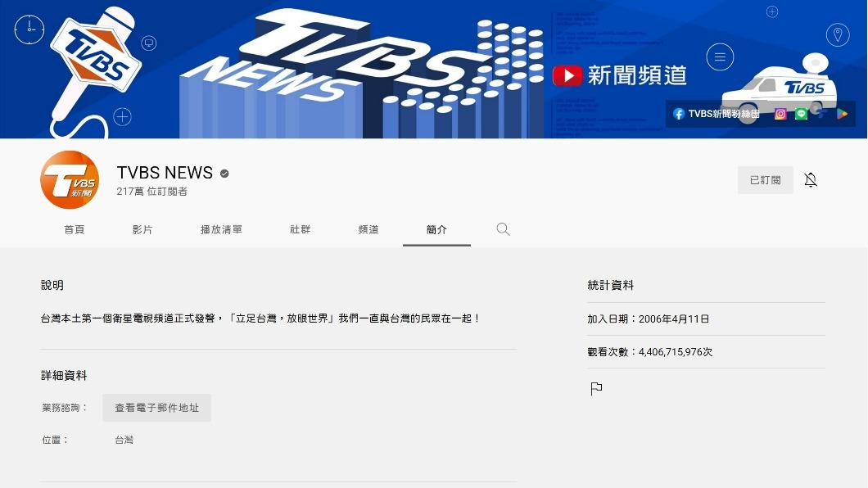
Task: Switch to the 影片 tab
Action: click(x=142, y=229)
